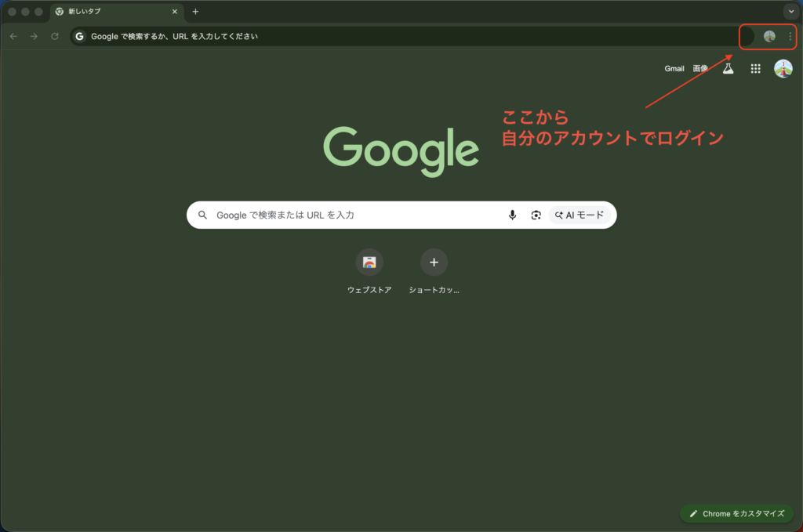803x532 pixels.
Task: Go back using the back arrow
Action: click(13, 36)
